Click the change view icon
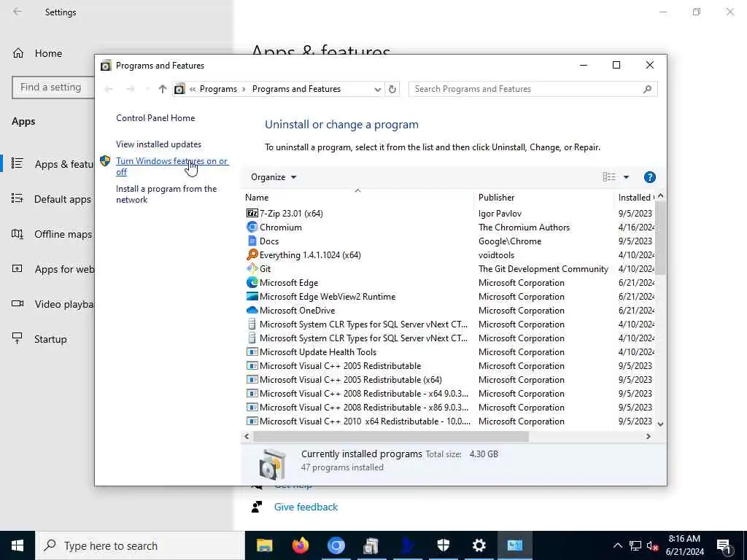The height and width of the screenshot is (560, 747). click(609, 177)
